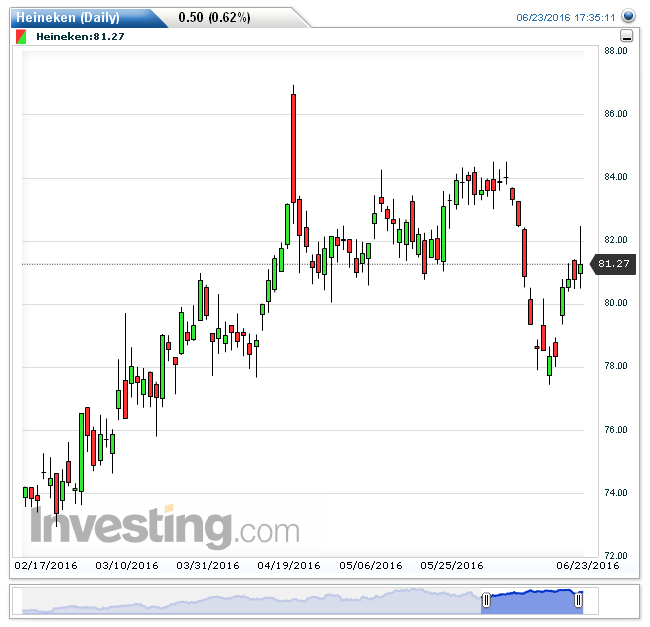Click the 74.00 price axis label
This screenshot has height=627, width=650.
tap(616, 492)
